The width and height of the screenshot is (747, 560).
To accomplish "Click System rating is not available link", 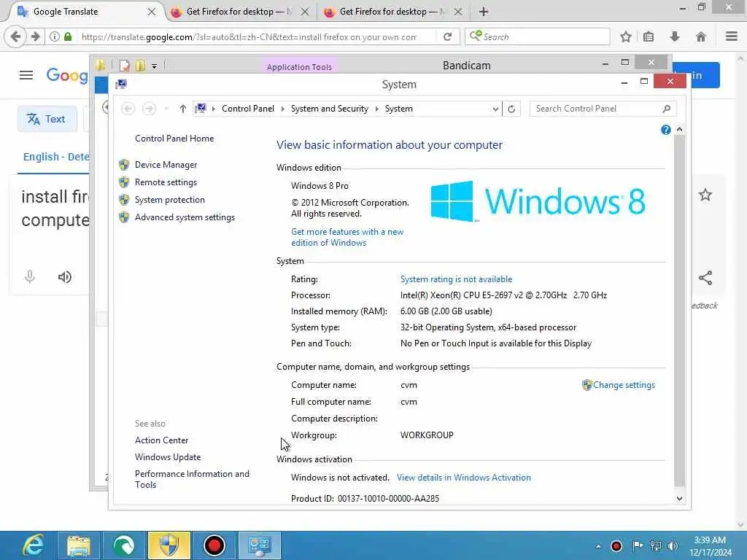I will 457,279.
